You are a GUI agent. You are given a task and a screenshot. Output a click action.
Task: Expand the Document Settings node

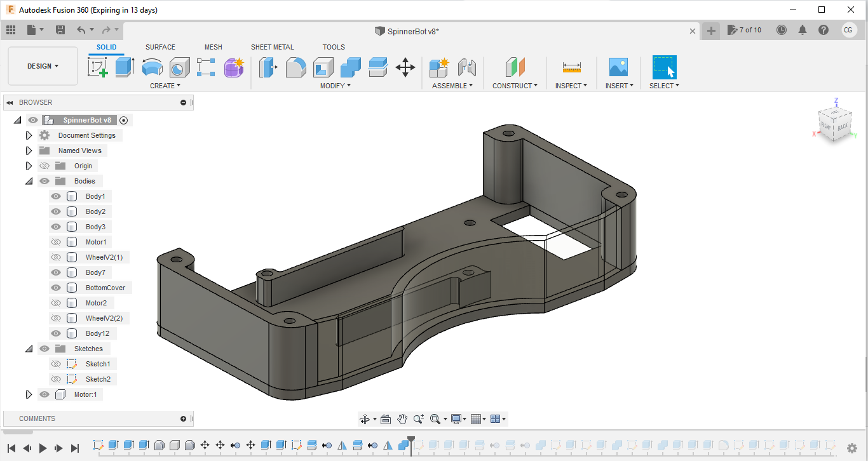point(29,135)
